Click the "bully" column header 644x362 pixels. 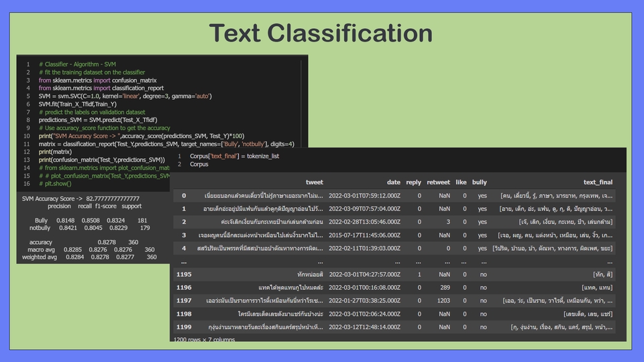(479, 182)
